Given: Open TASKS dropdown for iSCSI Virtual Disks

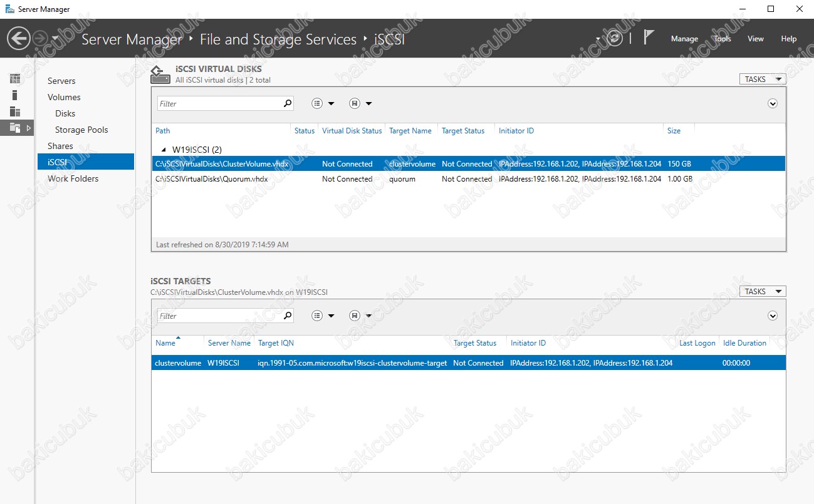Looking at the screenshot, I should [763, 79].
